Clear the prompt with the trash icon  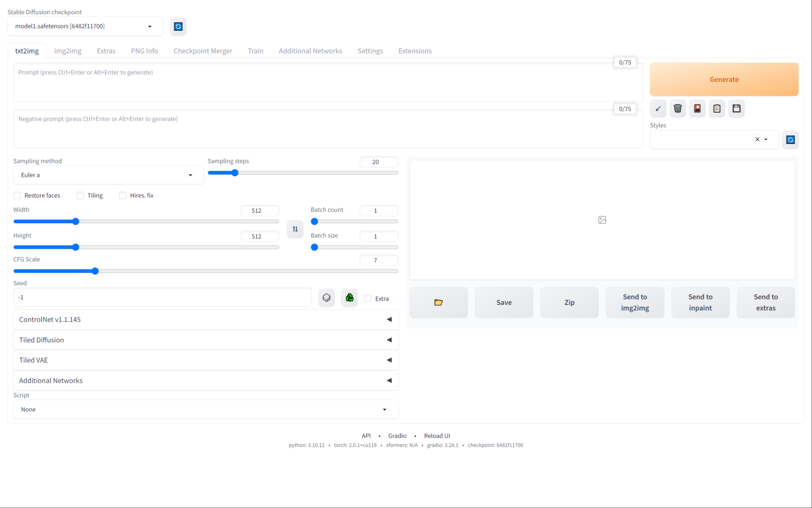(678, 108)
